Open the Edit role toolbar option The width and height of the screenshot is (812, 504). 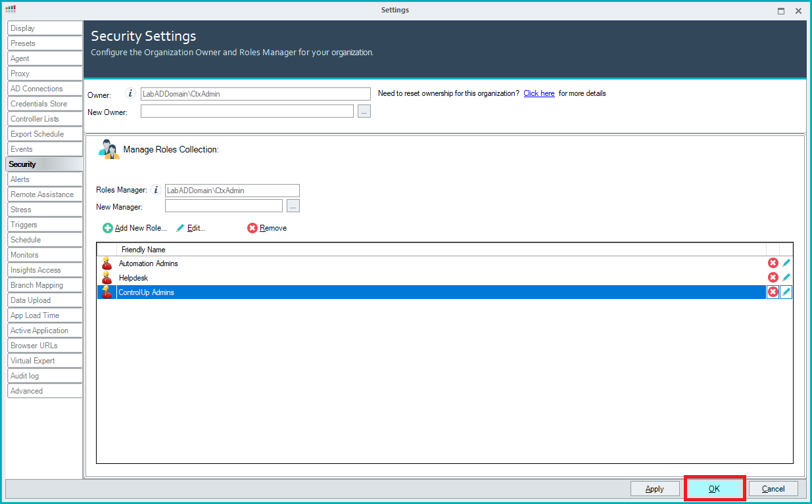pos(191,228)
